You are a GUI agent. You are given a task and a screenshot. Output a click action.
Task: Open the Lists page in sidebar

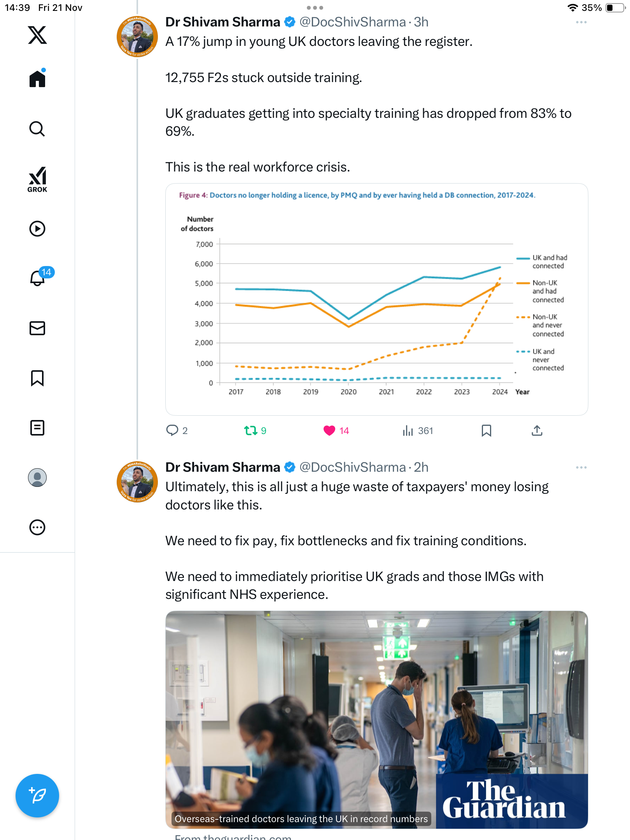coord(37,428)
